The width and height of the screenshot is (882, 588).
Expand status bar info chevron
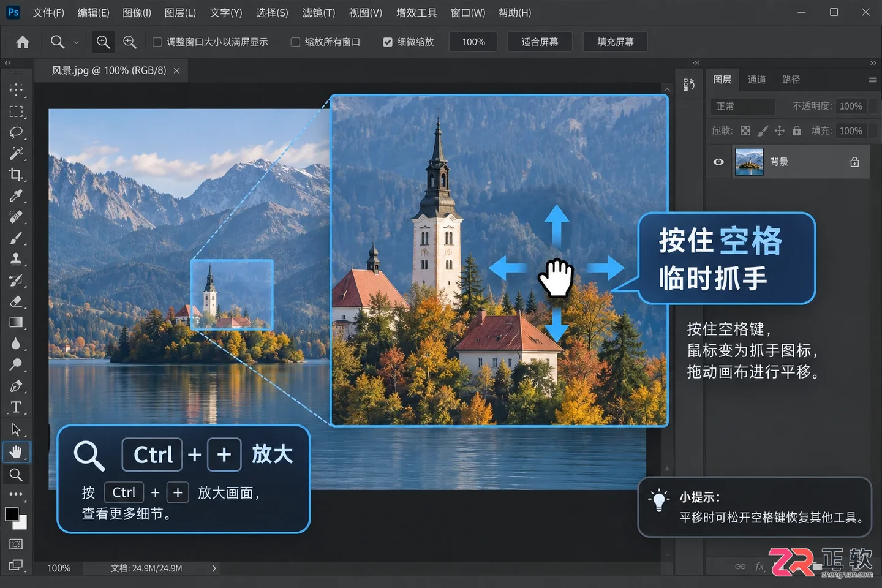click(214, 568)
